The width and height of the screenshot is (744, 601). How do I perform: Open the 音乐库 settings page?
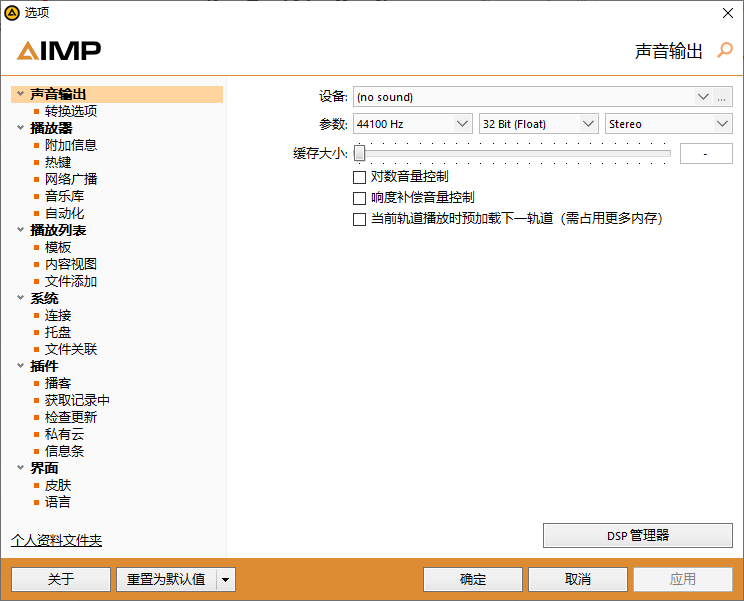click(x=65, y=196)
